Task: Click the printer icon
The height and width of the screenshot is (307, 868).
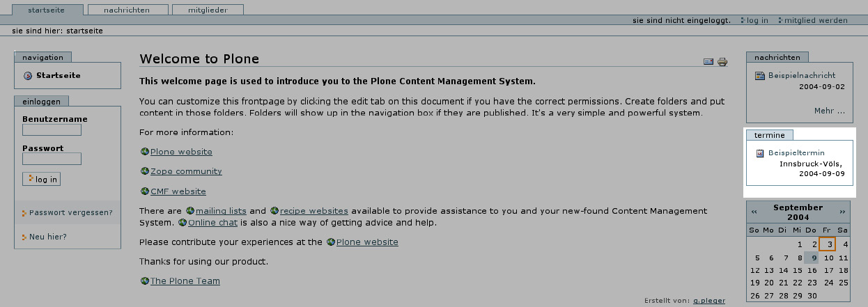Action: [x=722, y=62]
